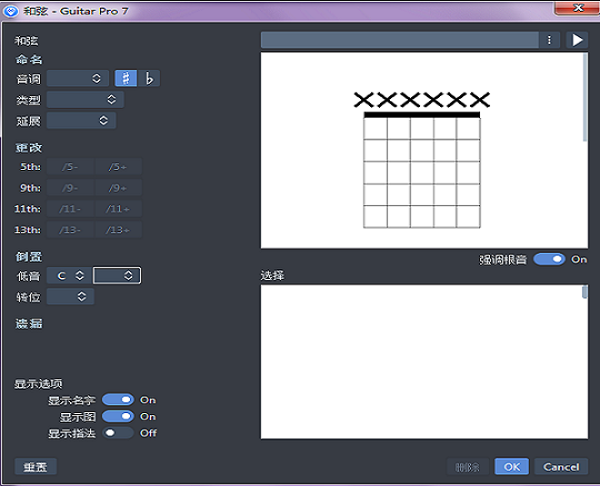This screenshot has width=600, height=486.
Task: Click the chord name field at the top
Action: [400, 40]
